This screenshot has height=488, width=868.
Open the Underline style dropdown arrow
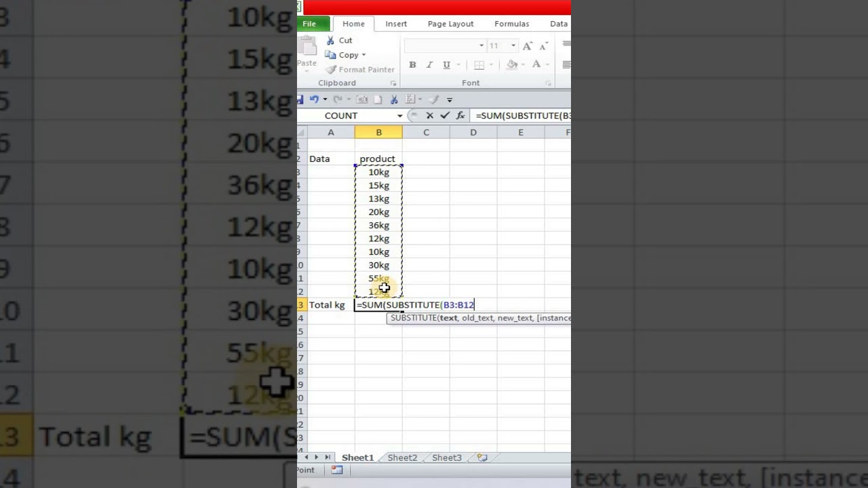458,65
